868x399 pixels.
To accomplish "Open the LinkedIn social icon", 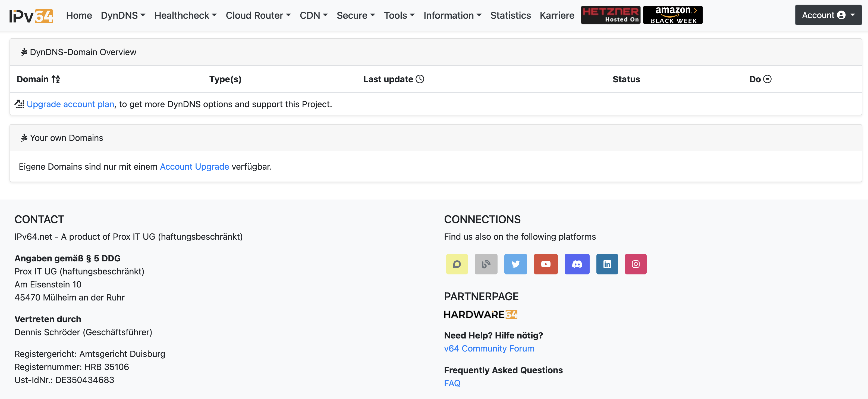I will click(x=607, y=264).
